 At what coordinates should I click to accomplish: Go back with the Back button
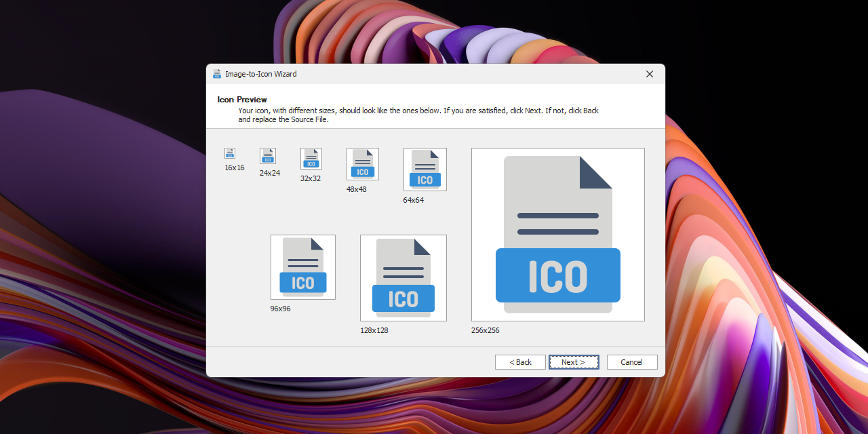(520, 362)
